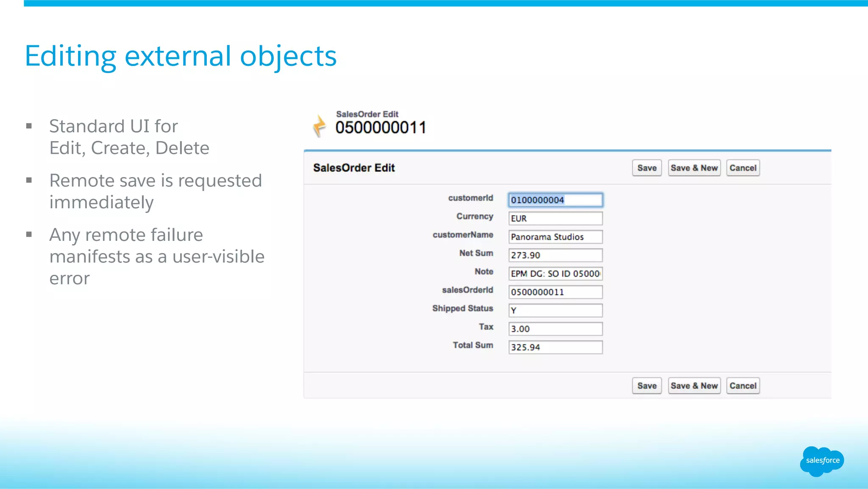Viewport: 868px width, 489px height.
Task: Click the Editing external objects slide title
Action: tap(181, 56)
